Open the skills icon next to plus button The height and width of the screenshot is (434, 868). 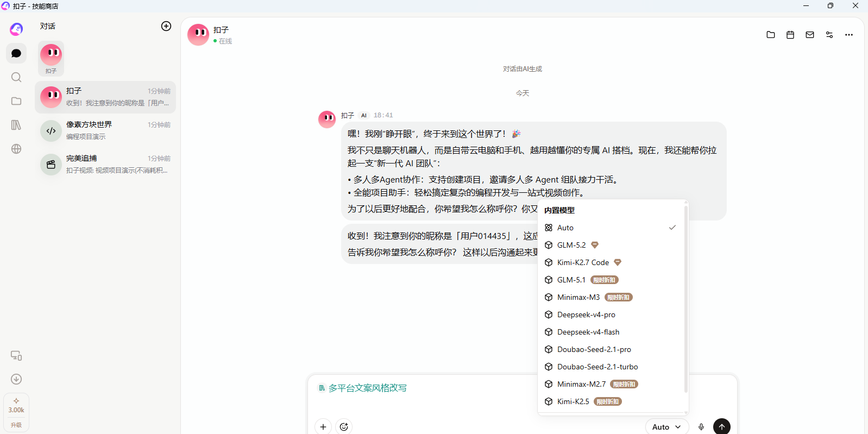tap(344, 427)
